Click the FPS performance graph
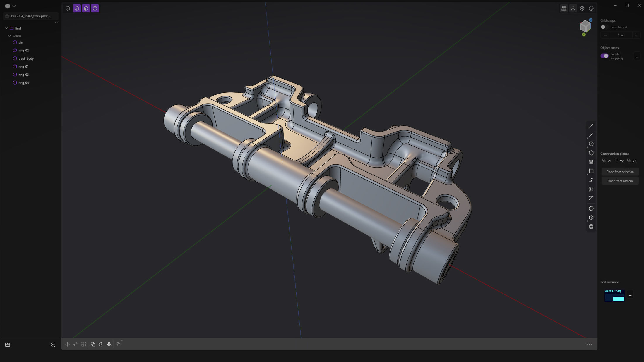 pyautogui.click(x=614, y=295)
